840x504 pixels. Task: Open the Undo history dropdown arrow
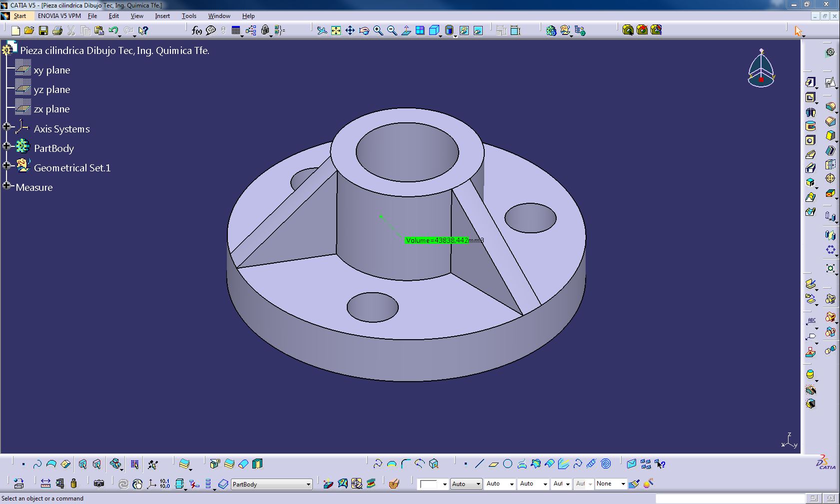pos(120,36)
